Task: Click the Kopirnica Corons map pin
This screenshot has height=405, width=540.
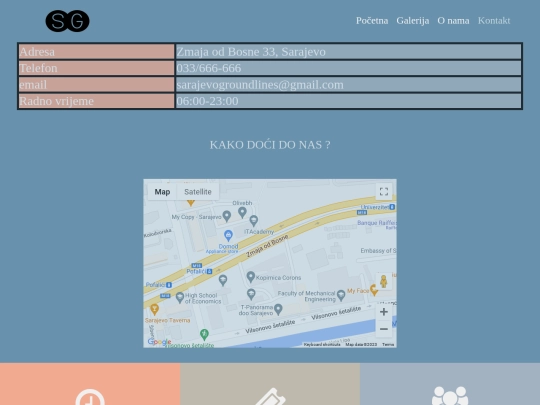Action: pos(251,277)
